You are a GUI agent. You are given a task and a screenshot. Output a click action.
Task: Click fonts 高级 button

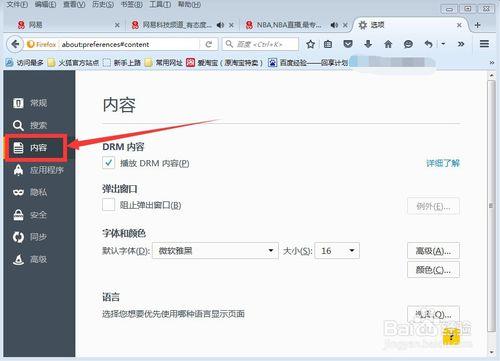433,251
